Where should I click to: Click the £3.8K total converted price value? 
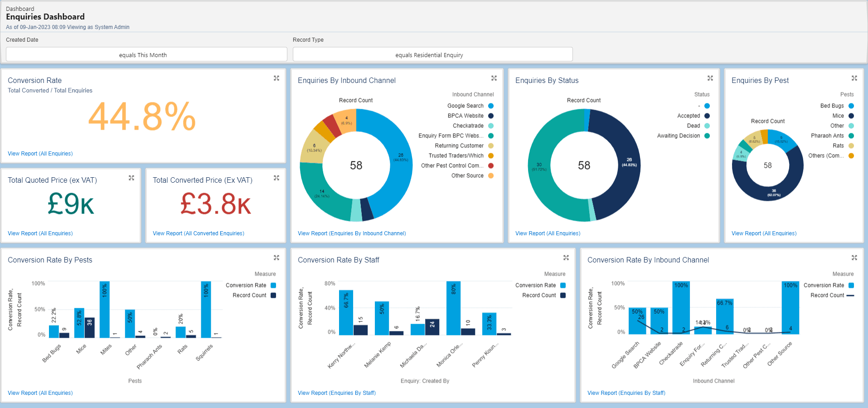pos(215,204)
